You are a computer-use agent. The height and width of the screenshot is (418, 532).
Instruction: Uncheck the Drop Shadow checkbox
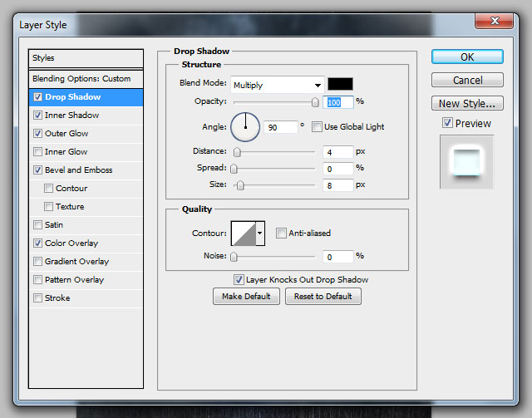[37, 97]
